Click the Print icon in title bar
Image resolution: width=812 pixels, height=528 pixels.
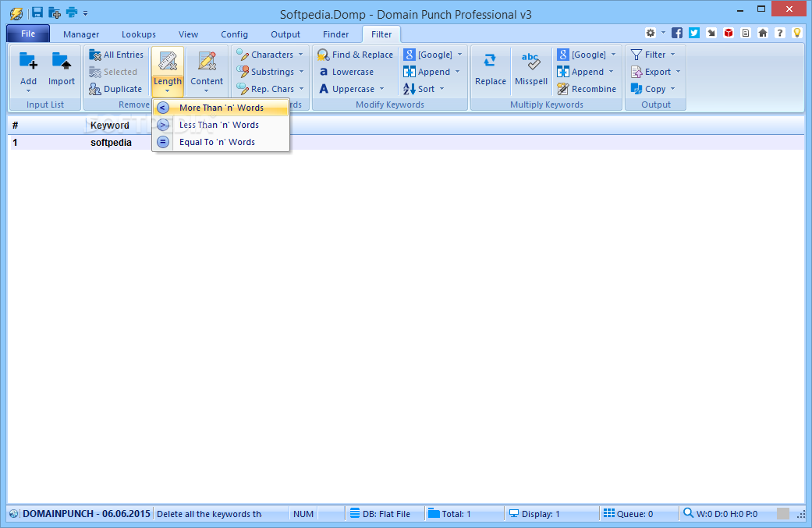pyautogui.click(x=72, y=12)
